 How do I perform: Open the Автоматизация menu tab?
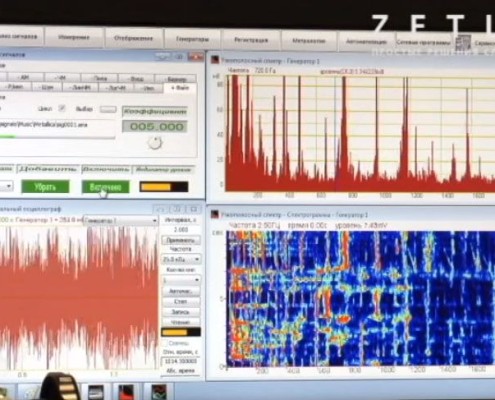click(x=366, y=42)
